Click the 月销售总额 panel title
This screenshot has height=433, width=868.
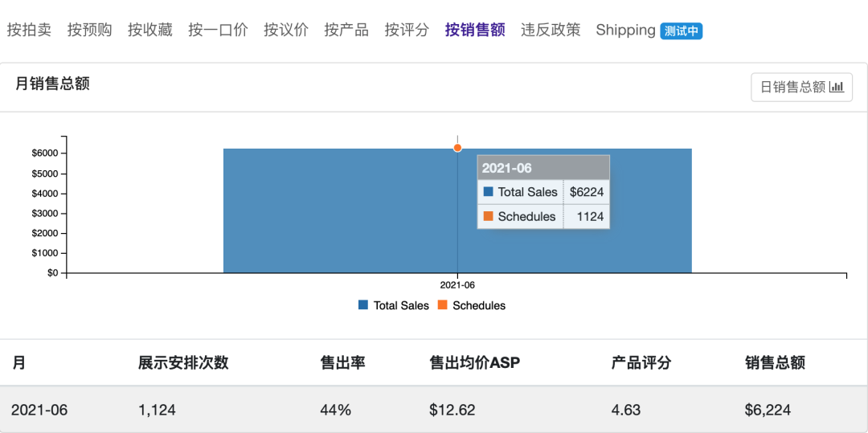point(52,84)
